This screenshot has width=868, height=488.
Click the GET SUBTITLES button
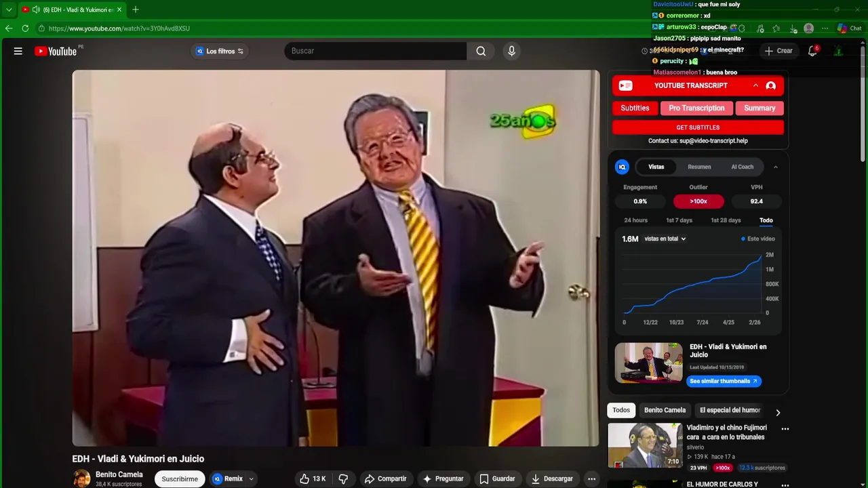pos(698,127)
